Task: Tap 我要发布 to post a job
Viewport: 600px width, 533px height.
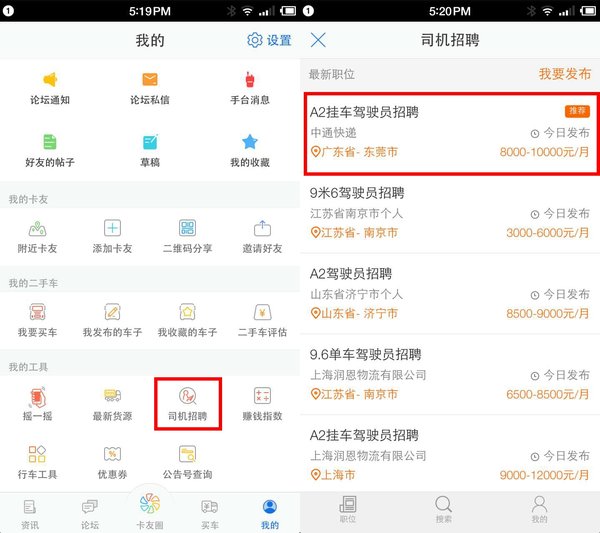Action: click(564, 74)
